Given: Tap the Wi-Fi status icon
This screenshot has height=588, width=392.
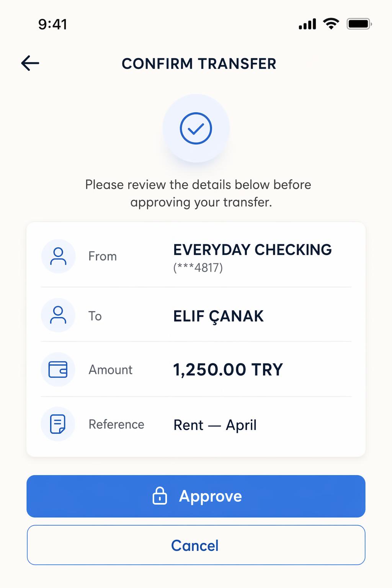Looking at the screenshot, I should 331,24.
